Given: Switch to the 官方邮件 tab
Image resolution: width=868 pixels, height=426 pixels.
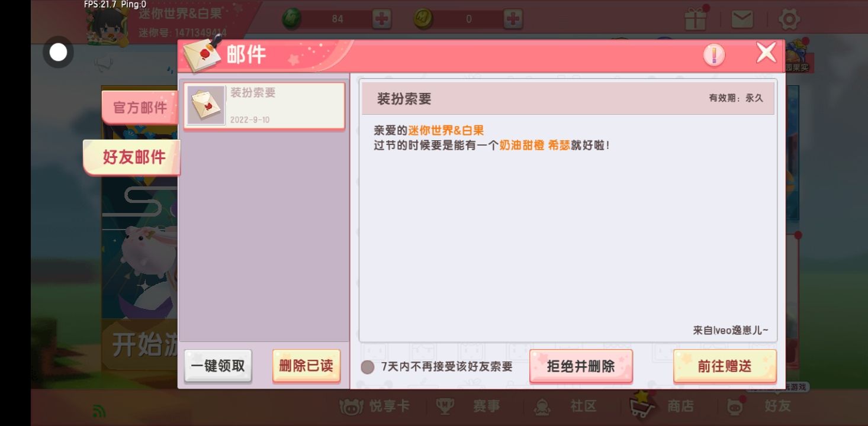Looking at the screenshot, I should 140,108.
